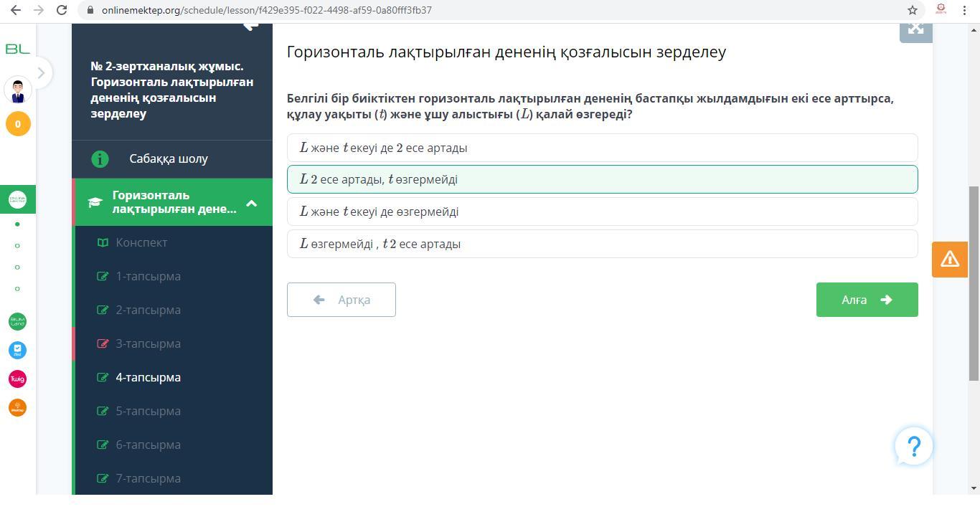This screenshot has width=980, height=522.
Task: Open the help question mark bubble
Action: pyautogui.click(x=914, y=446)
